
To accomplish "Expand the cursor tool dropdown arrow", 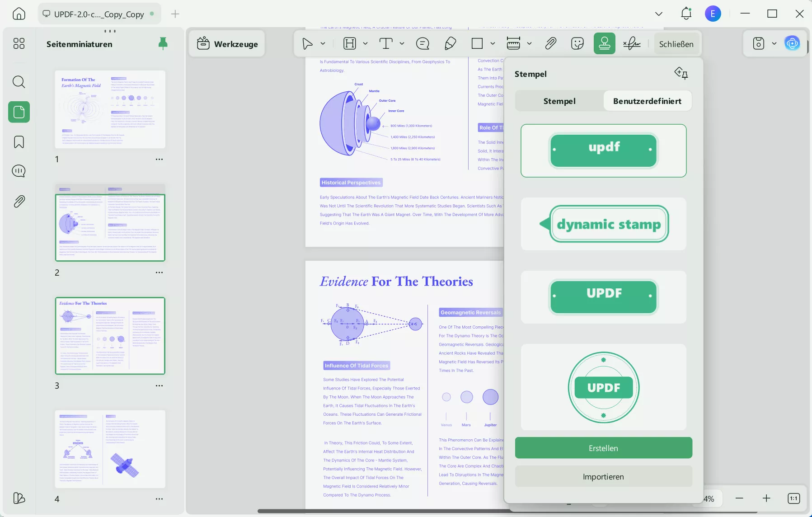I will click(x=323, y=44).
